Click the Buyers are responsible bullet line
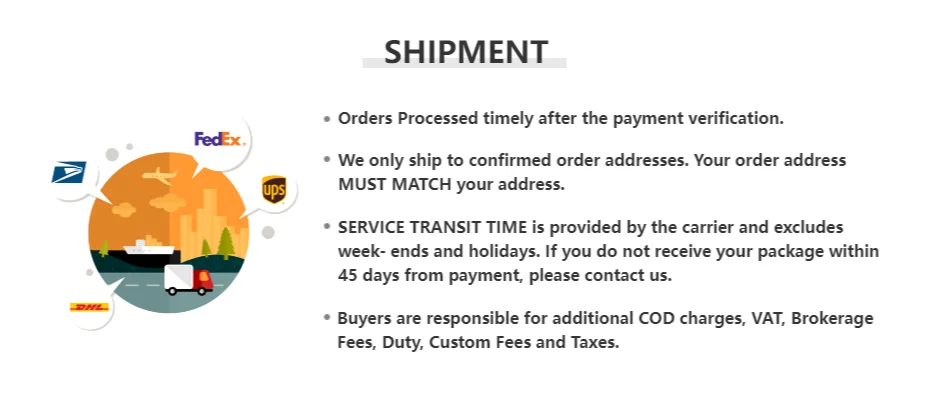Screen dimensions: 932x400 pyautogui.click(x=605, y=319)
